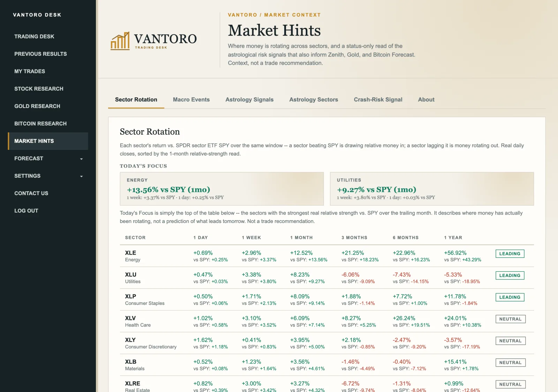Screen dimensions: 558x392
Task: Switch to the Astrology Signals tab
Action: (x=249, y=100)
